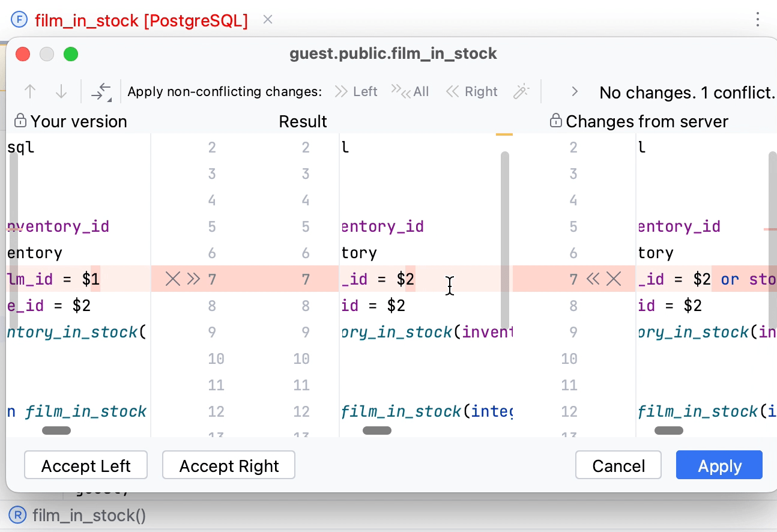Apply the merged result
Viewport: 777px width, 532px height.
coord(719,465)
